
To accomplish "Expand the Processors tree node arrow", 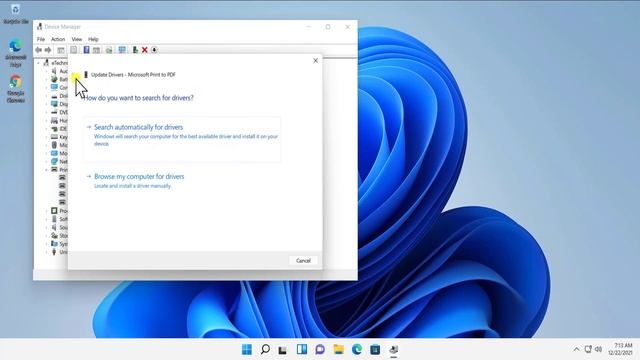I will 47,211.
